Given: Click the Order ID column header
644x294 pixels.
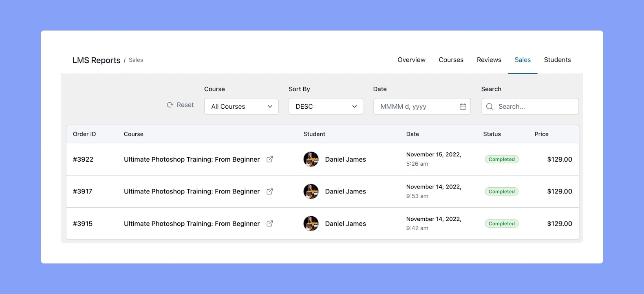Looking at the screenshot, I should tap(84, 134).
